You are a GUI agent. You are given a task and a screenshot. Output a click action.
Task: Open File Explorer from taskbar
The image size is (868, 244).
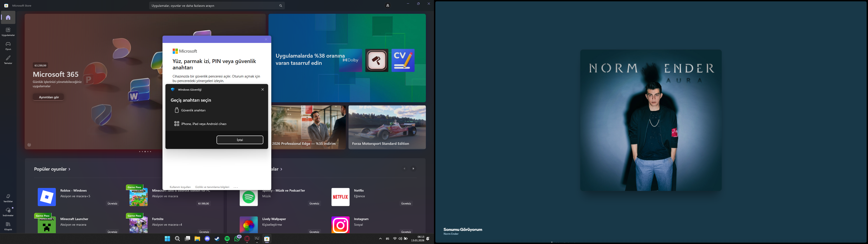[197, 239]
